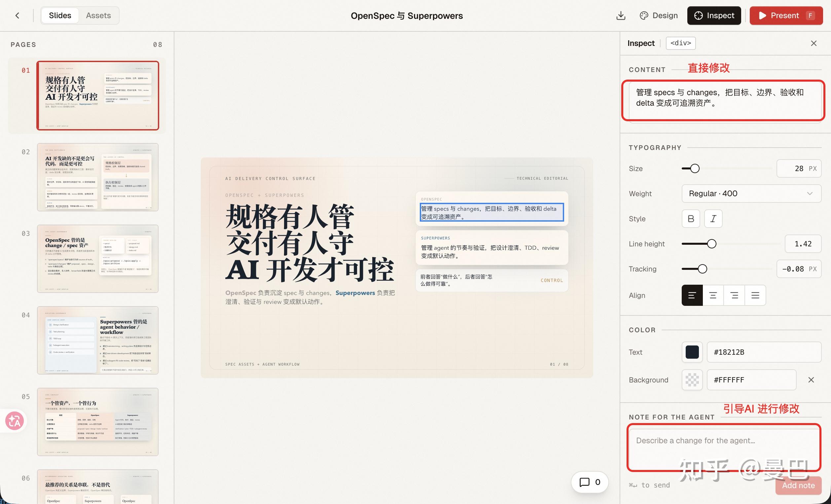
Task: Click the 前者回答 control card text
Action: 456,280
